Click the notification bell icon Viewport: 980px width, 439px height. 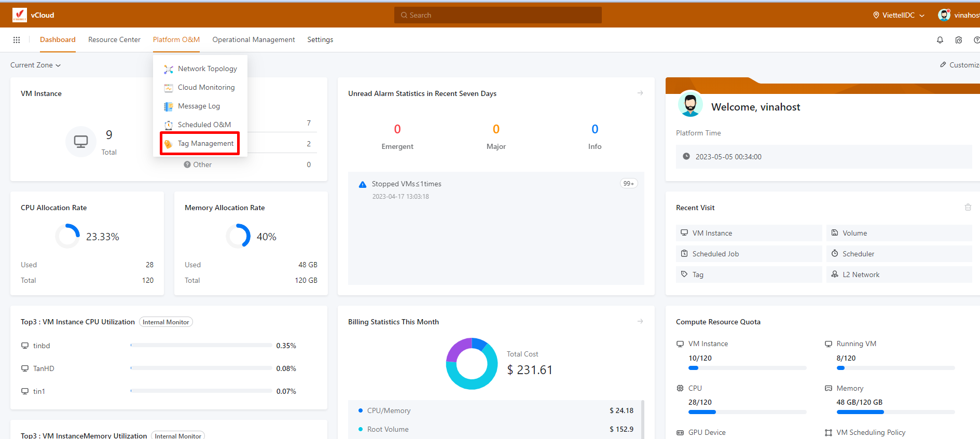[940, 40]
